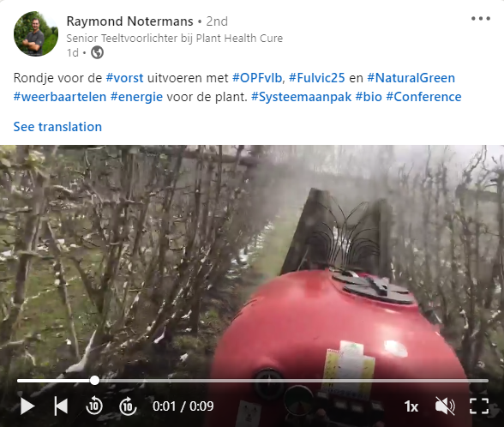Play the video
The image size is (504, 427).
[27, 406]
